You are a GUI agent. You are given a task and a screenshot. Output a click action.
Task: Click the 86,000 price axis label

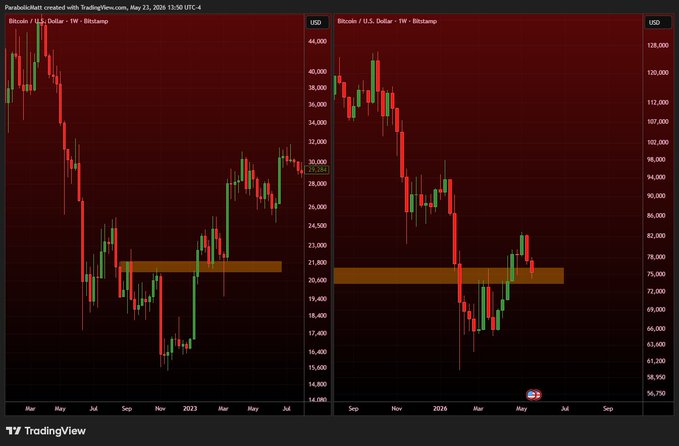click(656, 216)
